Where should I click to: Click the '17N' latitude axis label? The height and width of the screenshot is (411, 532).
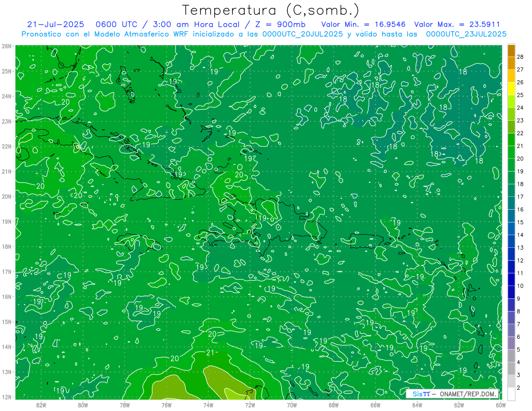6,271
